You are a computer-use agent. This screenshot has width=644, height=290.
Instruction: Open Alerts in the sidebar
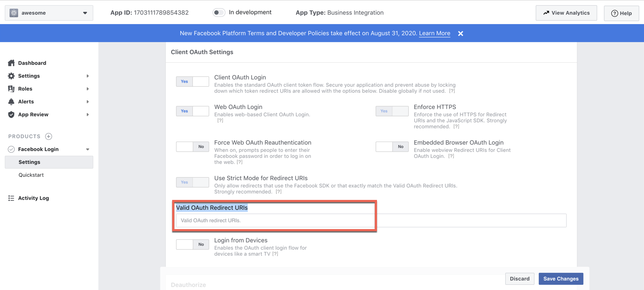point(26,102)
